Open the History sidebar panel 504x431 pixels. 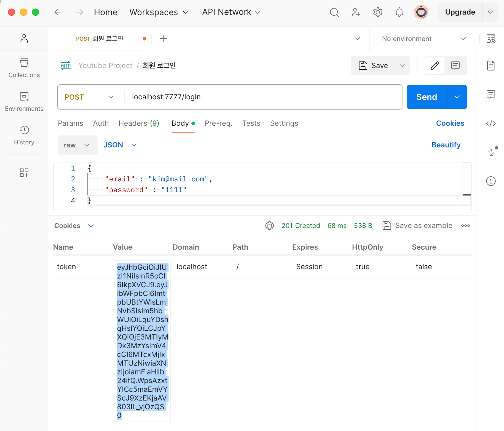(x=24, y=135)
